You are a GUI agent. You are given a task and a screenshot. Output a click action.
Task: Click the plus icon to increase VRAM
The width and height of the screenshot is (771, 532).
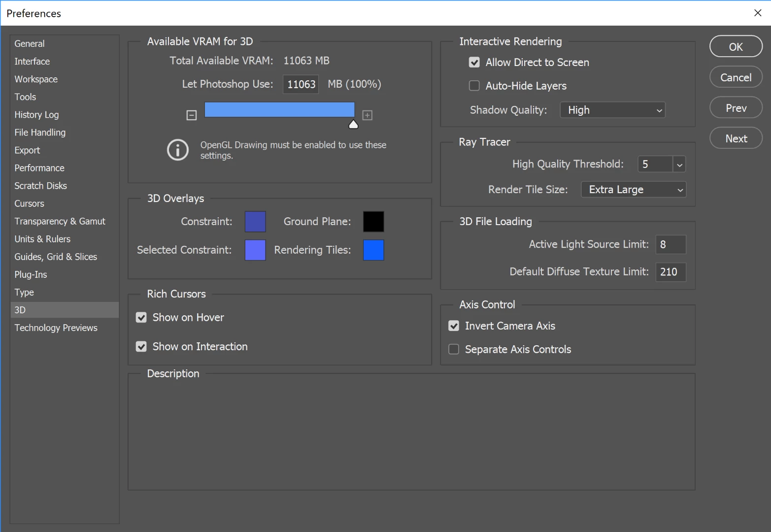368,115
